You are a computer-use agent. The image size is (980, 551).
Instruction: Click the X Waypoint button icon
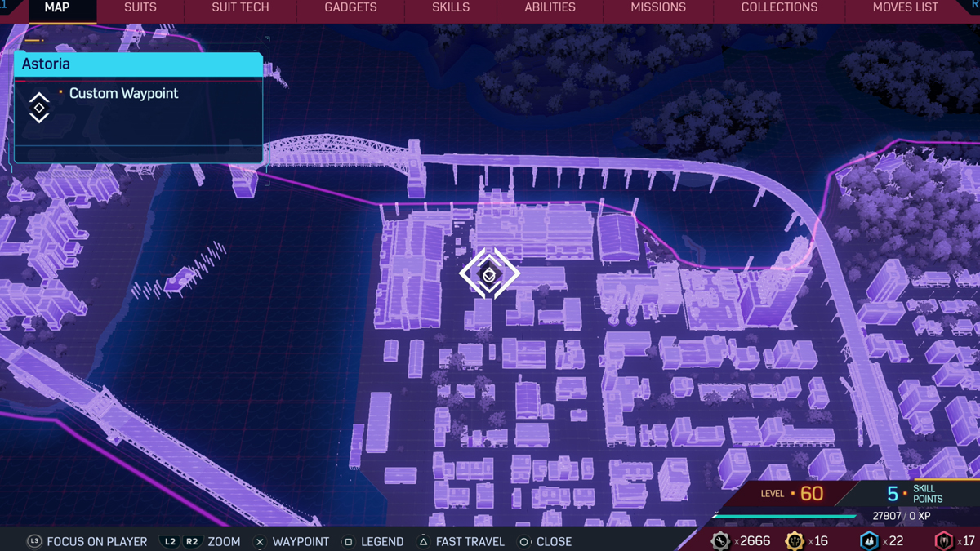(x=259, y=541)
